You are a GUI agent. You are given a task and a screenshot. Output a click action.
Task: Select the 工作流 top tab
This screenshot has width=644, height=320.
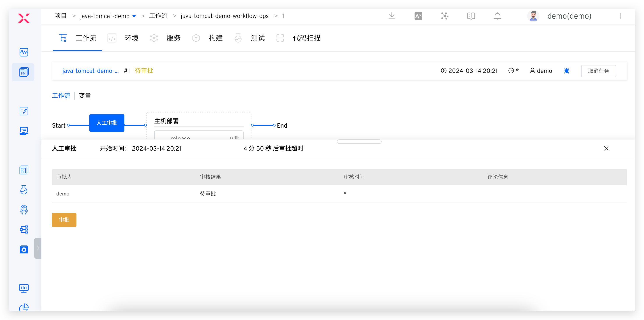(78, 38)
